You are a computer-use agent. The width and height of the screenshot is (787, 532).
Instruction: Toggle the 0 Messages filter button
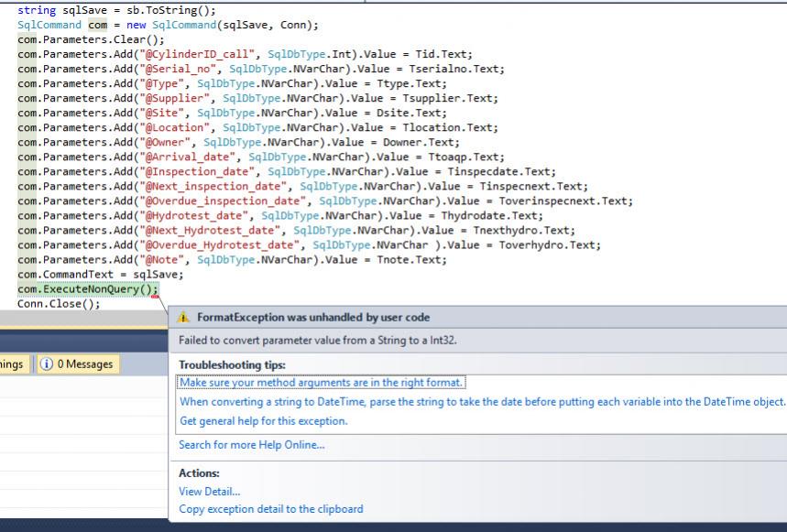click(76, 364)
